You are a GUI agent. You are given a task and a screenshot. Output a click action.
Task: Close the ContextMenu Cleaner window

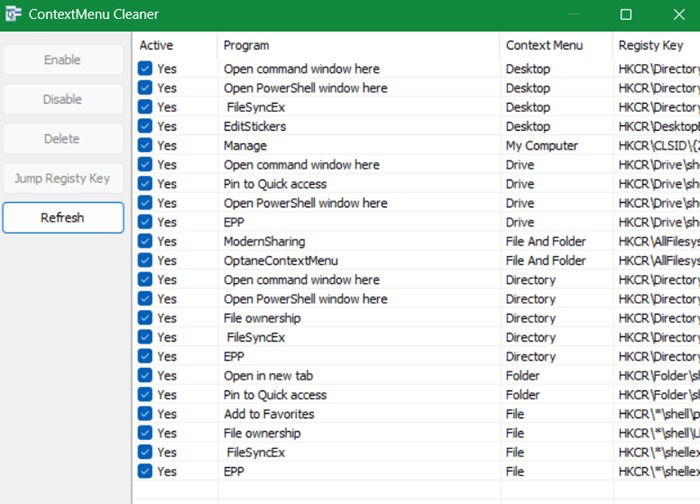click(x=680, y=15)
